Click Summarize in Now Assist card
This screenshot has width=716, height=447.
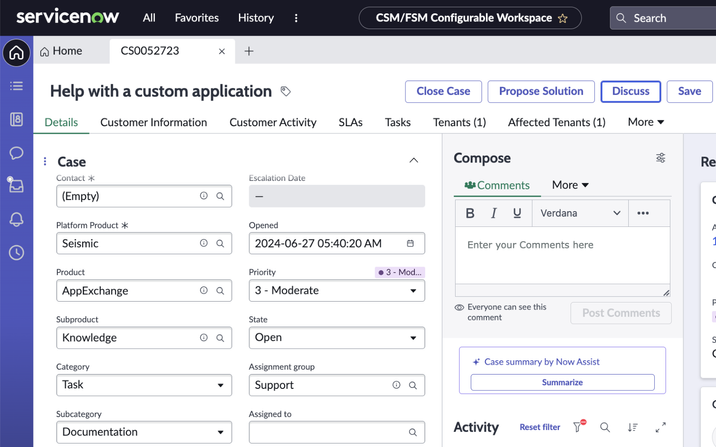coord(563,383)
